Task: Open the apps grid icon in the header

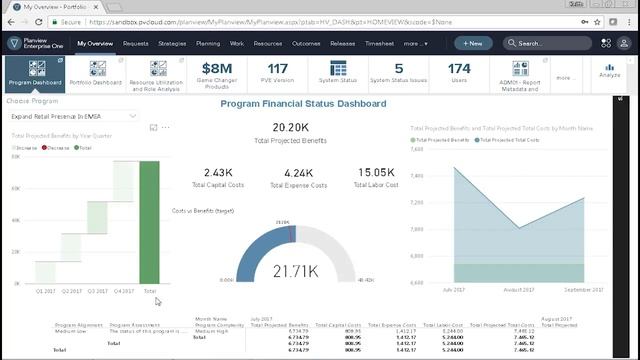Action: 606,43
